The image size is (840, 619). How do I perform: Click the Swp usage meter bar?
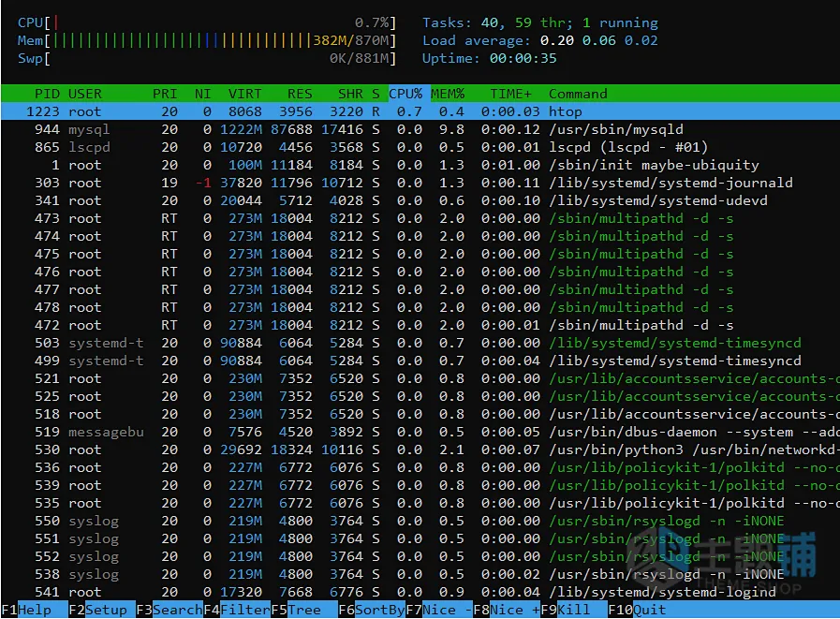pos(206,58)
